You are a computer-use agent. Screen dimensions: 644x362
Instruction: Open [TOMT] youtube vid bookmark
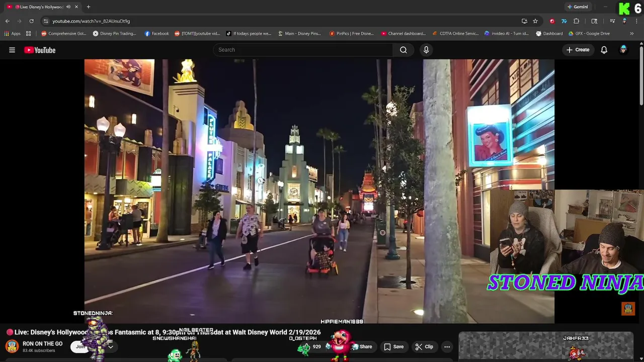[197, 34]
